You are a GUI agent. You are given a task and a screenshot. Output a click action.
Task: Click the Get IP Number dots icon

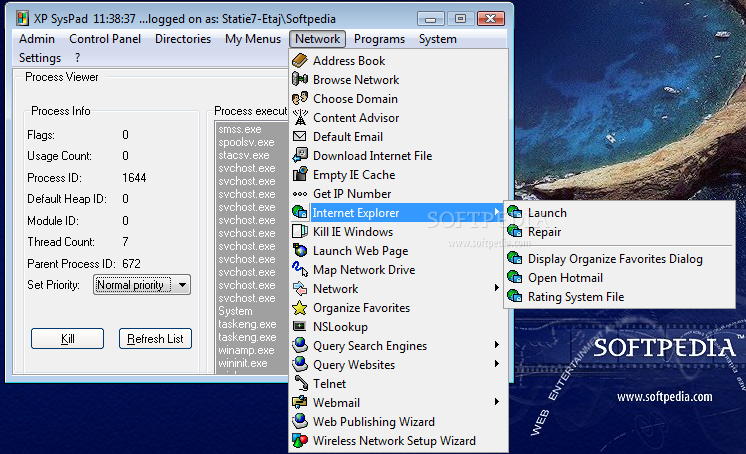tap(300, 194)
